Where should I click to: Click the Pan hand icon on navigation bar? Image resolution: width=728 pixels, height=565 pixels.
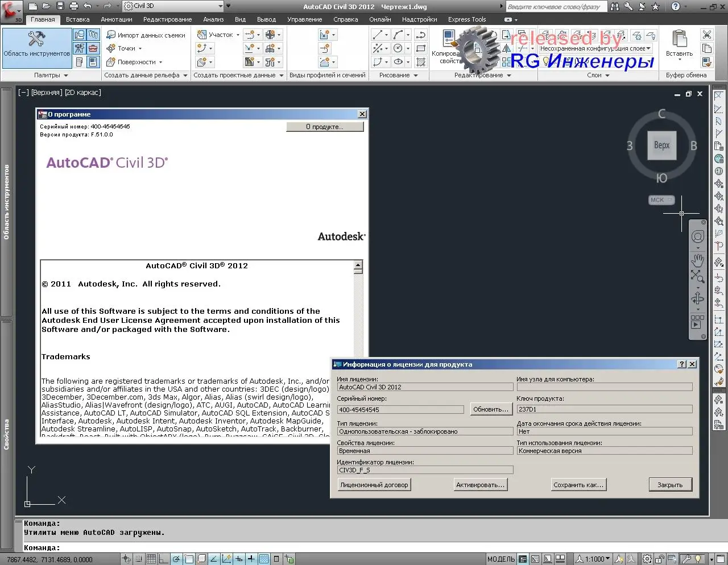click(698, 261)
